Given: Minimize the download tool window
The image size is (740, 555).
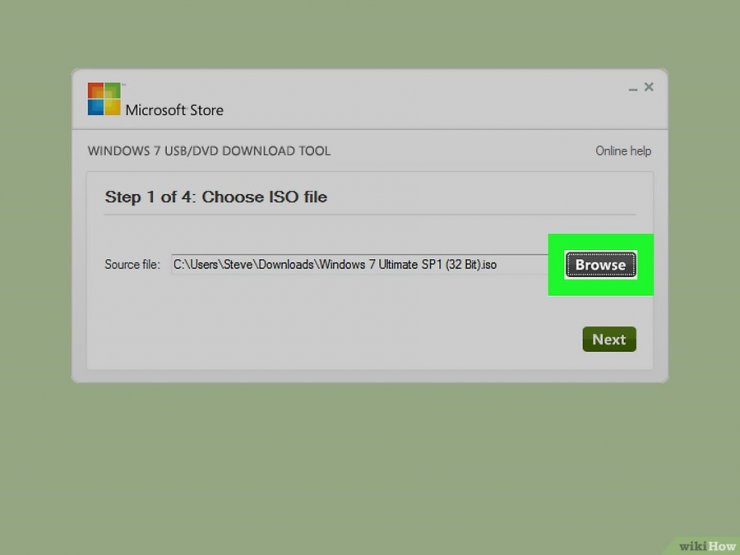Looking at the screenshot, I should coord(633,88).
